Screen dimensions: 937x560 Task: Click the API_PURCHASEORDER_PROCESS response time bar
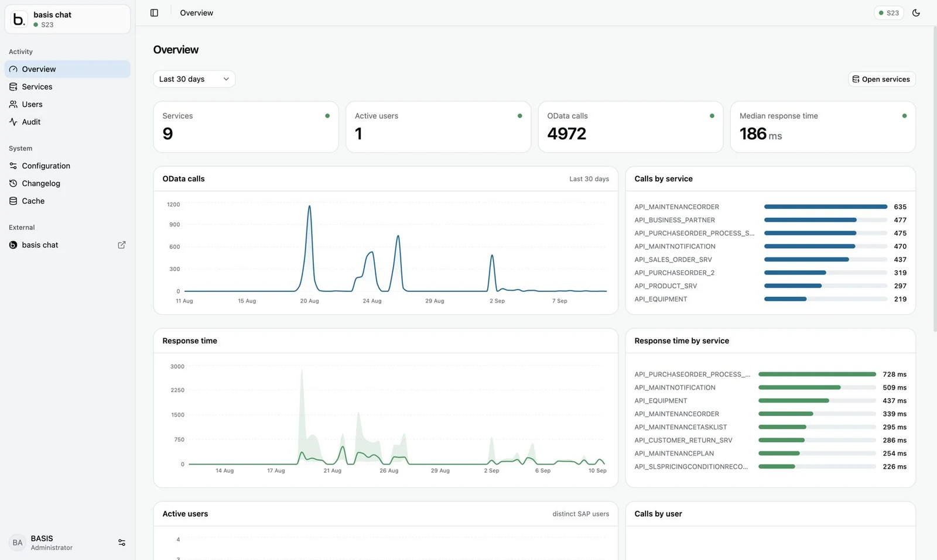point(817,375)
